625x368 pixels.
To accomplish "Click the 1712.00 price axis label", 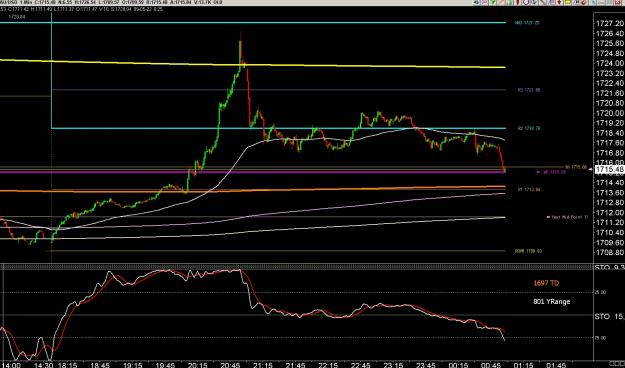I will click(609, 213).
